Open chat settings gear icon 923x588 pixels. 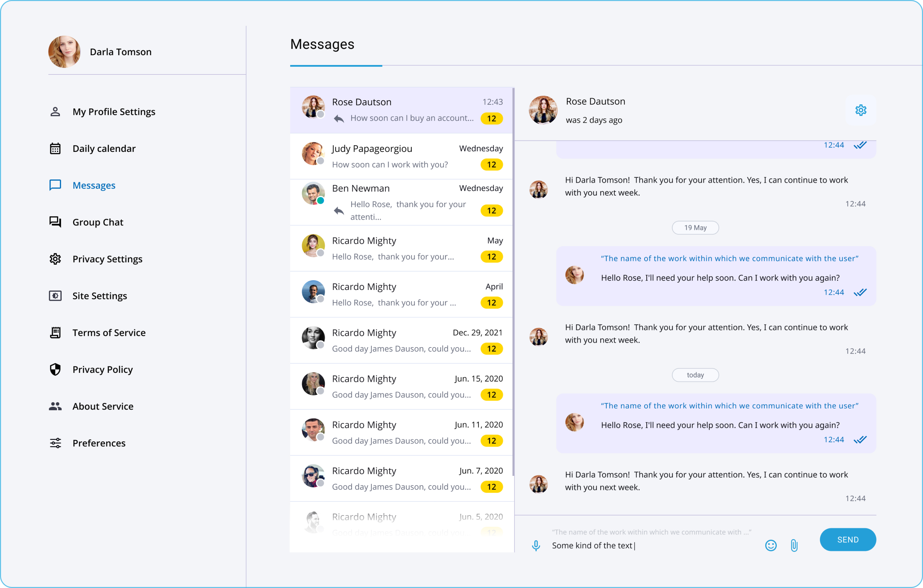861,110
